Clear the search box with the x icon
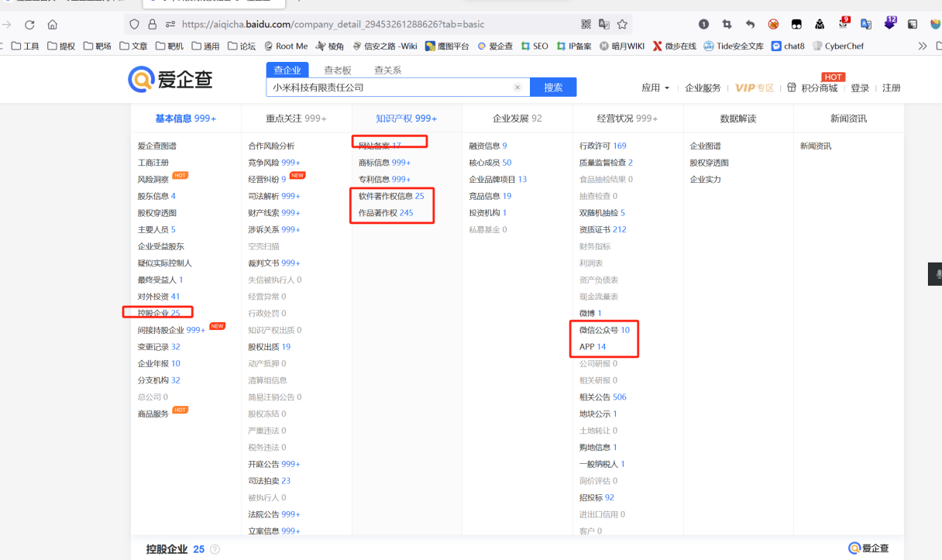The height and width of the screenshot is (560, 942). tap(517, 88)
